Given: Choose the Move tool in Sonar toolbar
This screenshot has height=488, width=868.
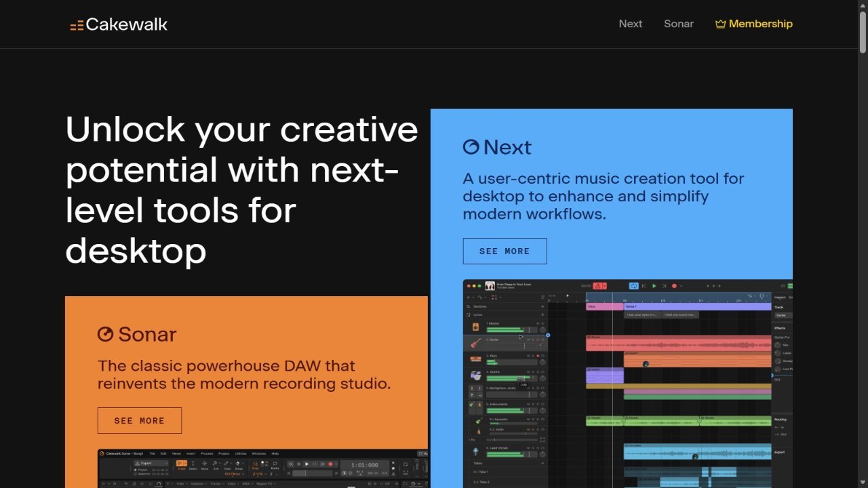Looking at the screenshot, I should point(205,465).
